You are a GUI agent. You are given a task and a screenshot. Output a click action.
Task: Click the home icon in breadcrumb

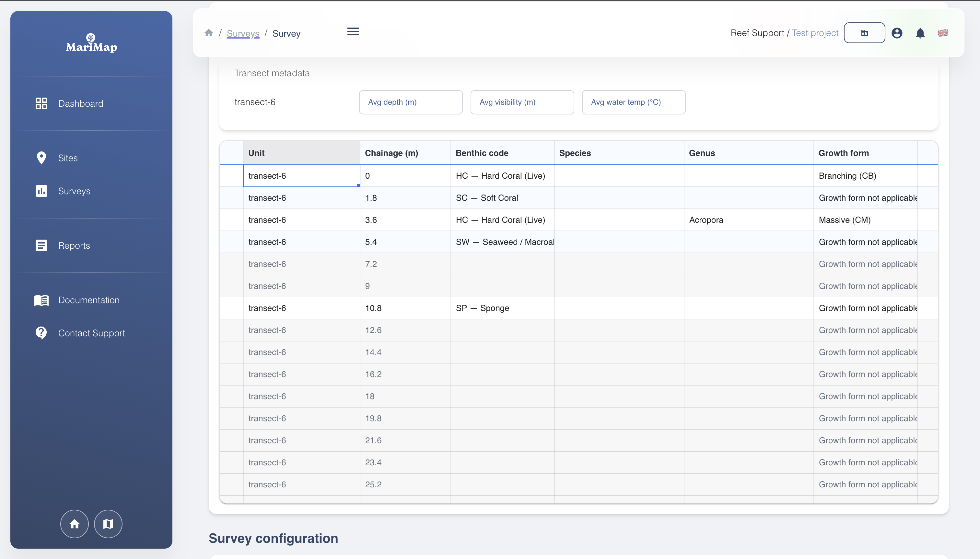coord(209,33)
